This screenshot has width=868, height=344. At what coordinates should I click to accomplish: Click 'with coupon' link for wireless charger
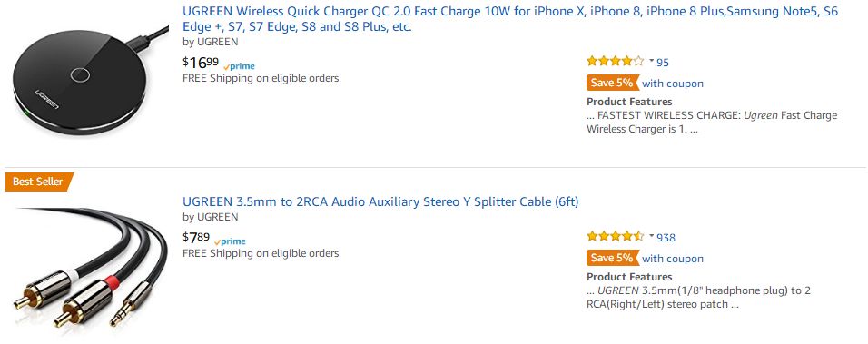click(673, 84)
